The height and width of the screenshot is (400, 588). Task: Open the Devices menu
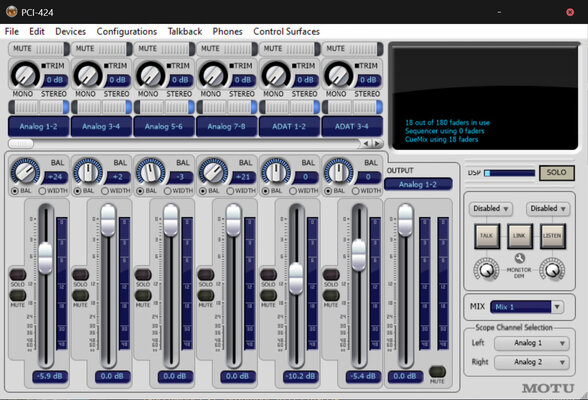[x=70, y=31]
